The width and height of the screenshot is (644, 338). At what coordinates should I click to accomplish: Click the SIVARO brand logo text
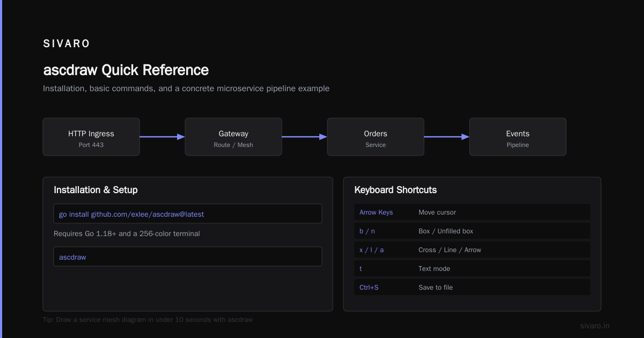(67, 44)
